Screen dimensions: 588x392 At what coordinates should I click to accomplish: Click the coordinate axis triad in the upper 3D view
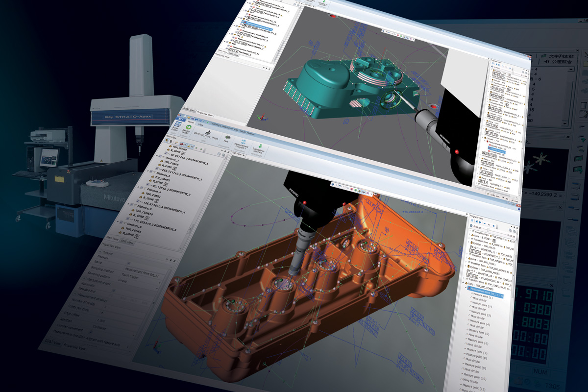coord(262,118)
